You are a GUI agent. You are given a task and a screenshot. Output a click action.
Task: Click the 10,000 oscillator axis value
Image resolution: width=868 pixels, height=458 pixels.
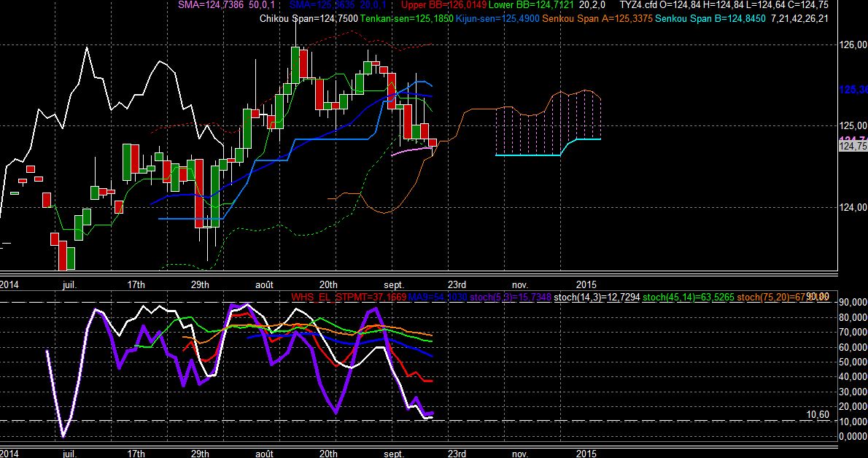[853, 422]
